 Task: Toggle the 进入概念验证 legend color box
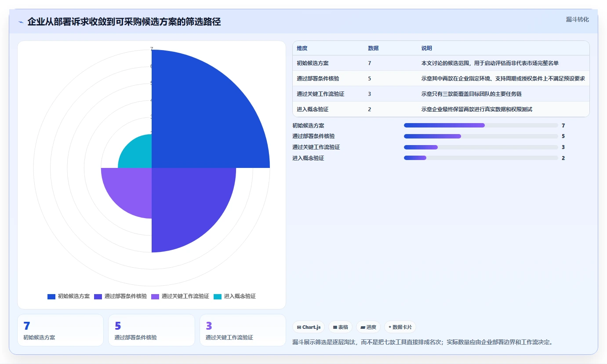tap(218, 296)
